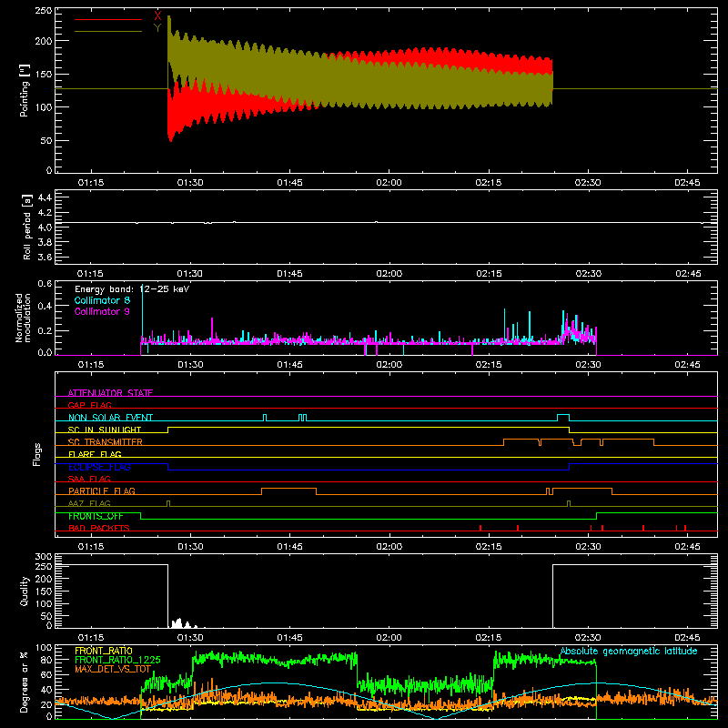This screenshot has height=728, width=728.
Task: Click the 'SC_IN_SUNLIGHT' flag label
Action: (x=105, y=430)
